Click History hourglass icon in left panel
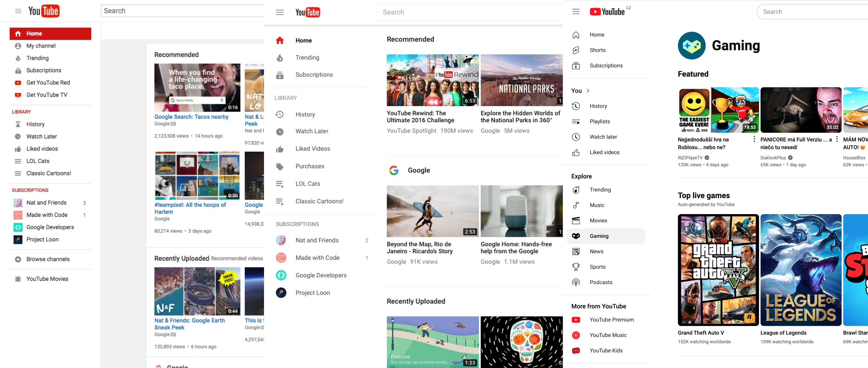868x368 pixels. 18,124
